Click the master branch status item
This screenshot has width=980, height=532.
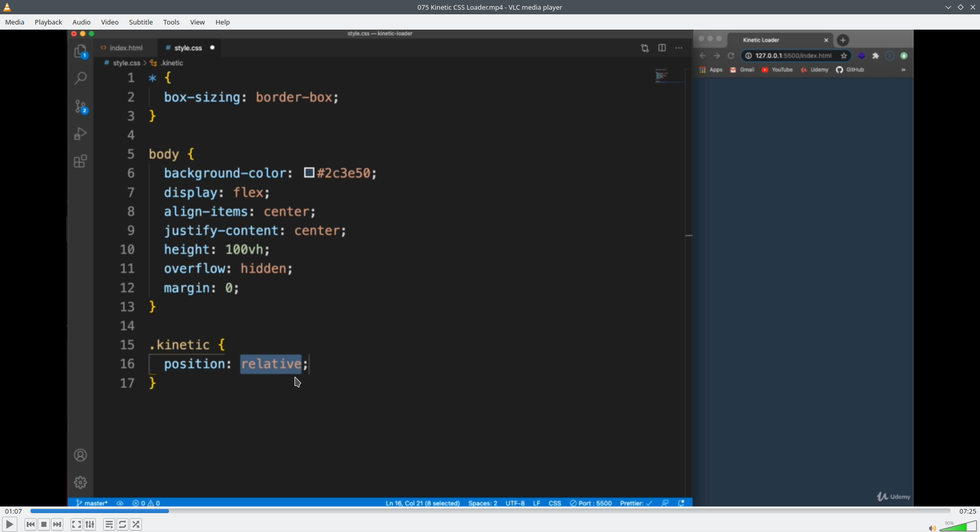[x=92, y=503]
